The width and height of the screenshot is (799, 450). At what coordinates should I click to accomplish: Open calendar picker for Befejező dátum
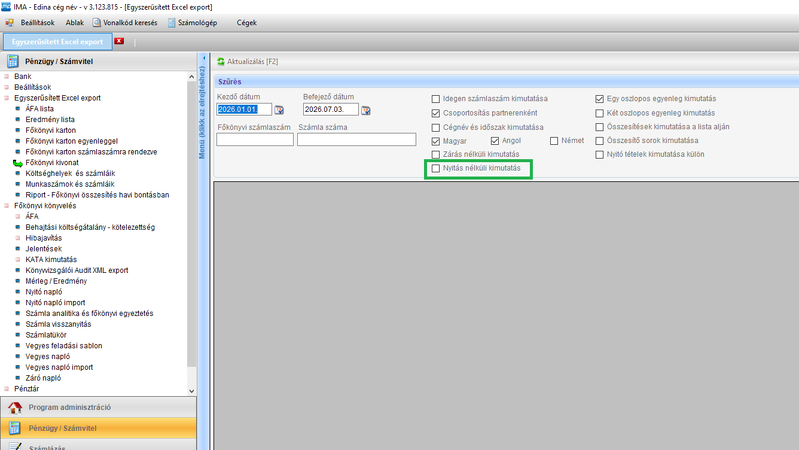coord(366,110)
